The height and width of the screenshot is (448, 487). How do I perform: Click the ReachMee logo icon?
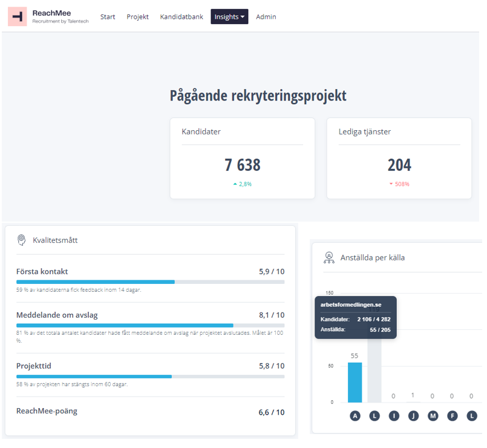pyautogui.click(x=18, y=16)
